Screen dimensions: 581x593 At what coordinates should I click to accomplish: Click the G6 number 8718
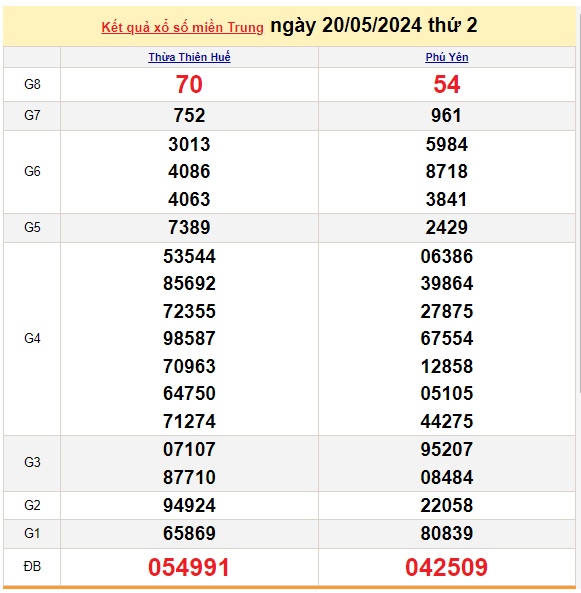click(447, 171)
